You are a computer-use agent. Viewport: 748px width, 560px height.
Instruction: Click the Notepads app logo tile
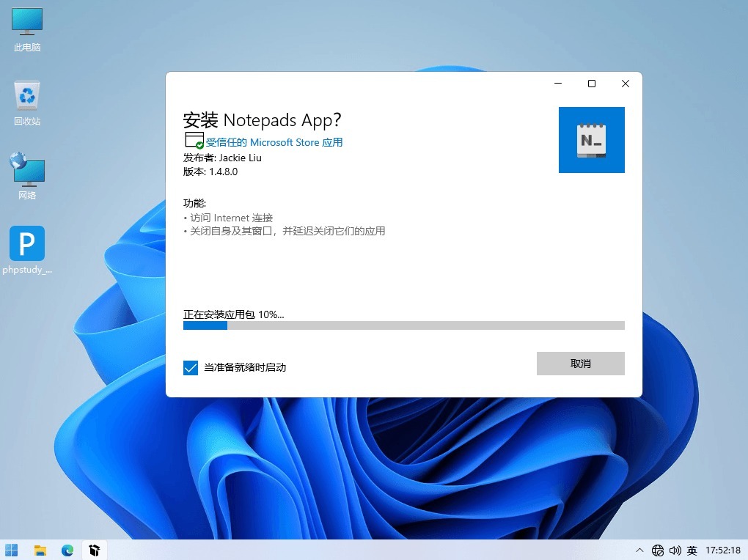tap(591, 140)
